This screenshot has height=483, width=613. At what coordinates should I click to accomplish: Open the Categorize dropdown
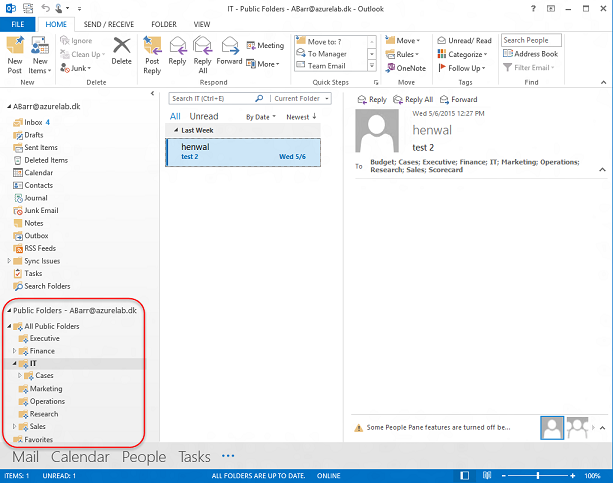(462, 54)
